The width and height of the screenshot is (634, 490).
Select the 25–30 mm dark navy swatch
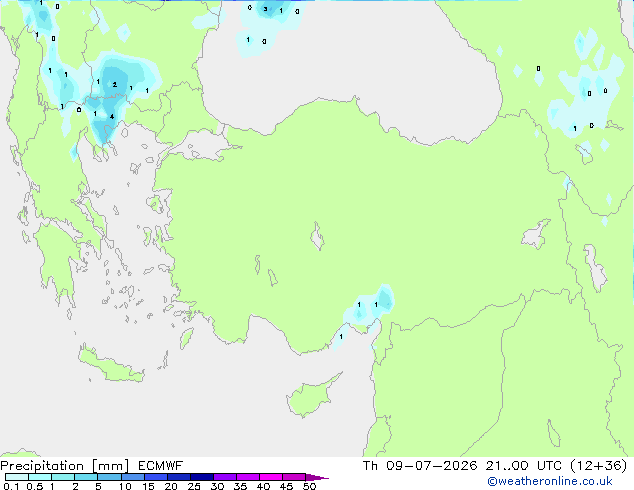(x=202, y=477)
